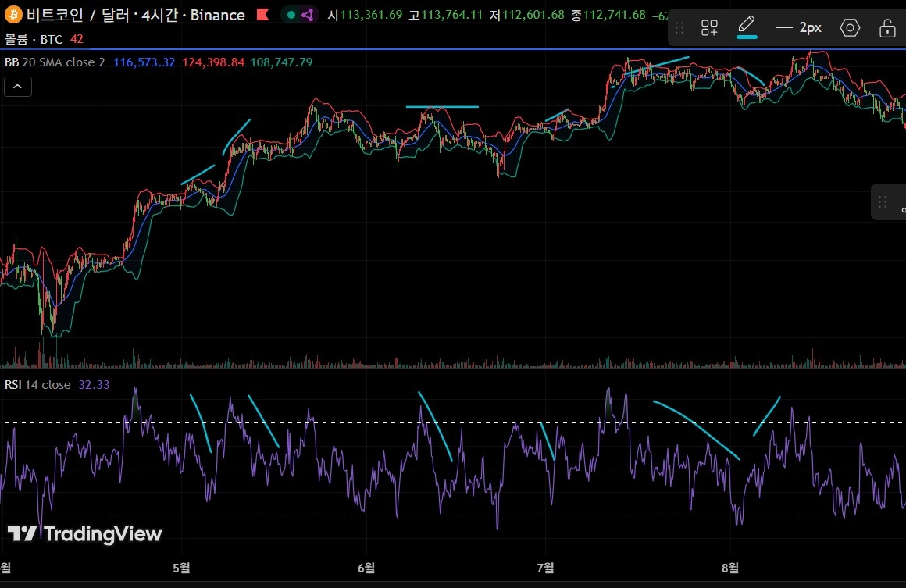Click the purple share-nodes icon

(308, 15)
